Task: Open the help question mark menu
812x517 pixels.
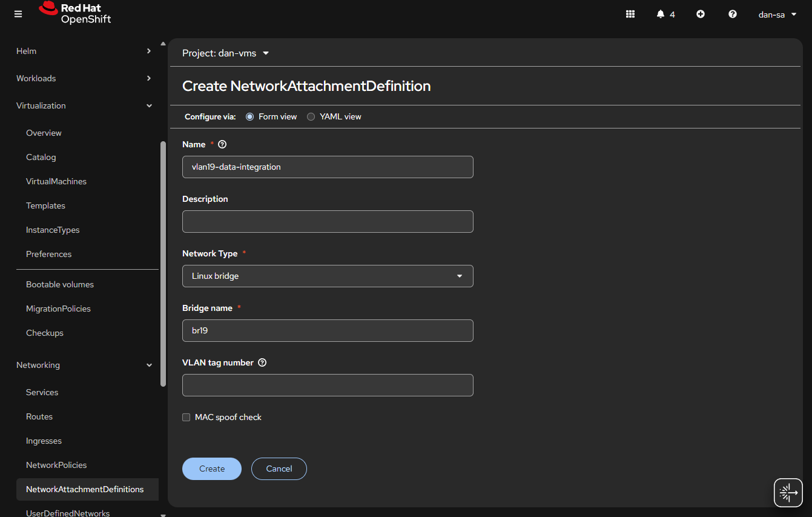Action: tap(733, 14)
